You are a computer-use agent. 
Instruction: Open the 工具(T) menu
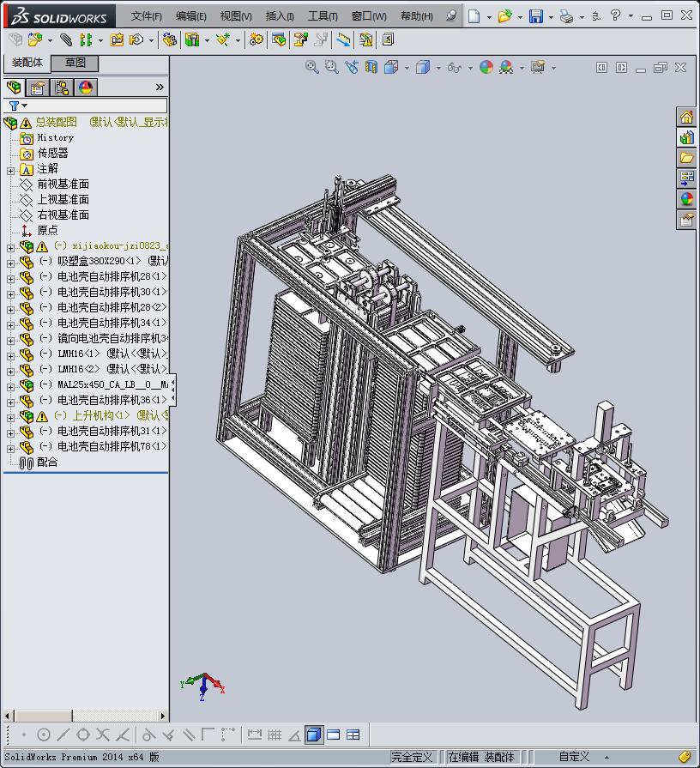tap(323, 16)
